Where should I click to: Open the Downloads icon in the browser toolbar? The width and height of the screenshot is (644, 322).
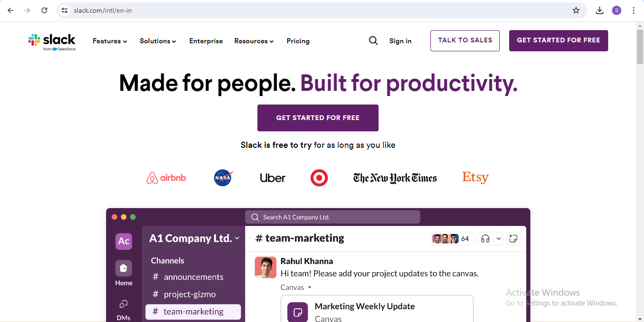(x=600, y=10)
